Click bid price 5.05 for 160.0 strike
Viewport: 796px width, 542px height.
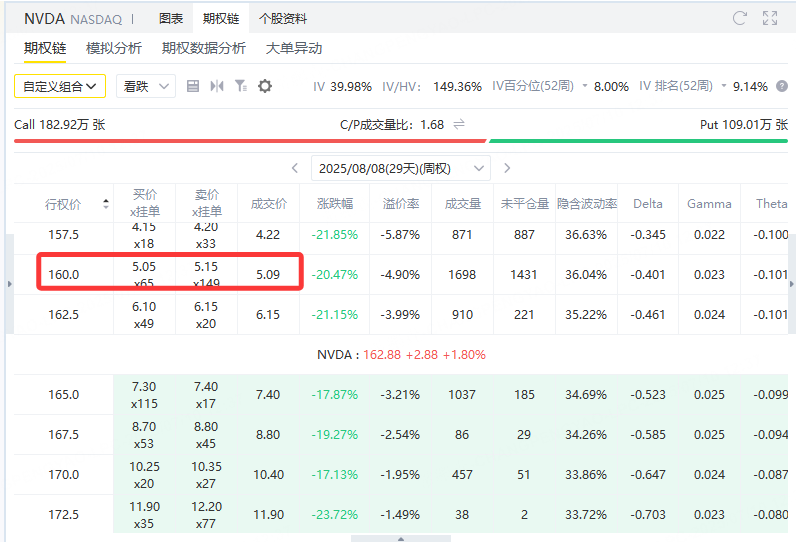144,266
